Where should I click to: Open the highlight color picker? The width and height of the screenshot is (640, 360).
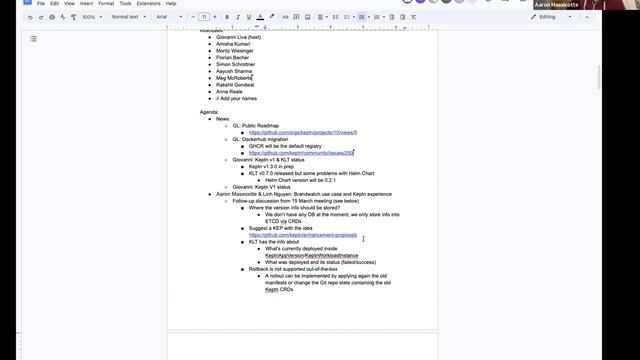272,17
